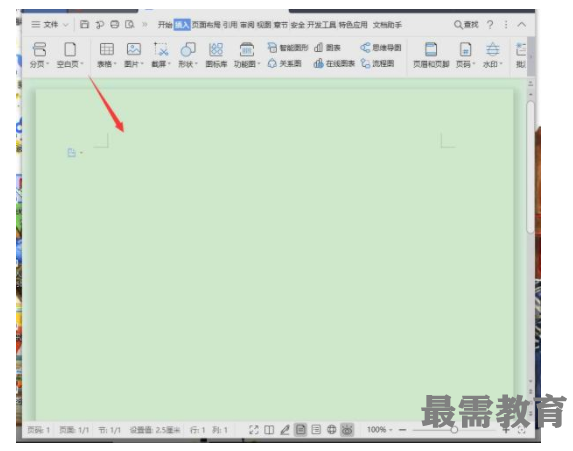Open the vertical three-dot options menu
573x451 pixels.
pyautogui.click(x=506, y=24)
